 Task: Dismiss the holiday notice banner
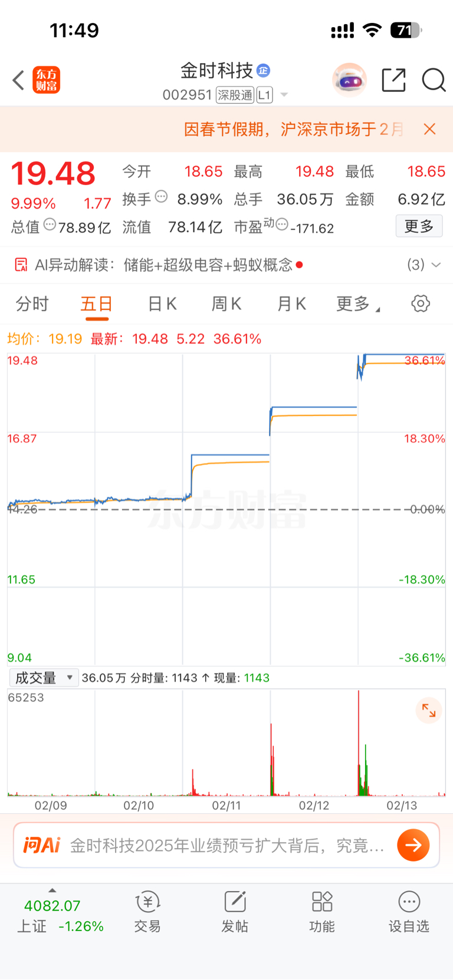[430, 130]
